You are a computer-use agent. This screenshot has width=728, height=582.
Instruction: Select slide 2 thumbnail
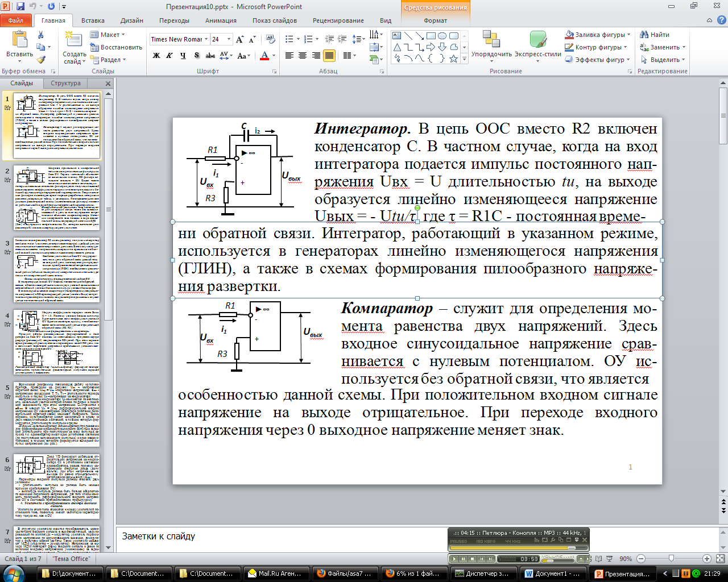pyautogui.click(x=56, y=197)
